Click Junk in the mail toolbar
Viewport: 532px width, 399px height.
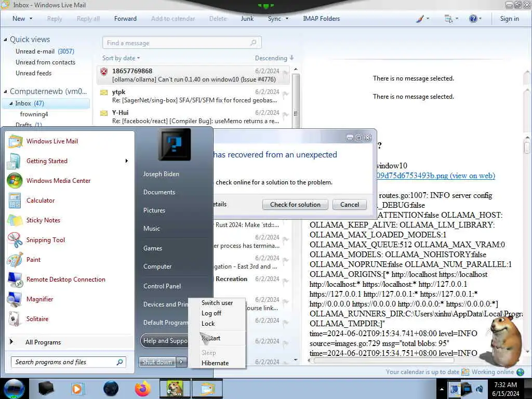tap(247, 19)
